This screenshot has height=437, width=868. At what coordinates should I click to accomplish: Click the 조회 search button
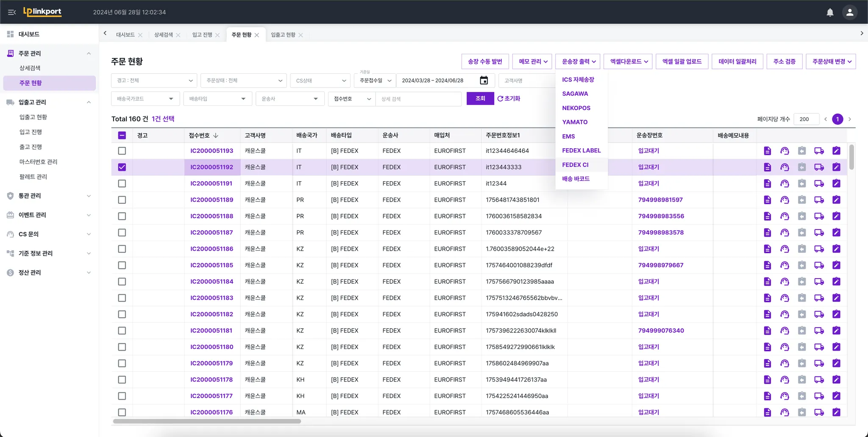click(480, 99)
